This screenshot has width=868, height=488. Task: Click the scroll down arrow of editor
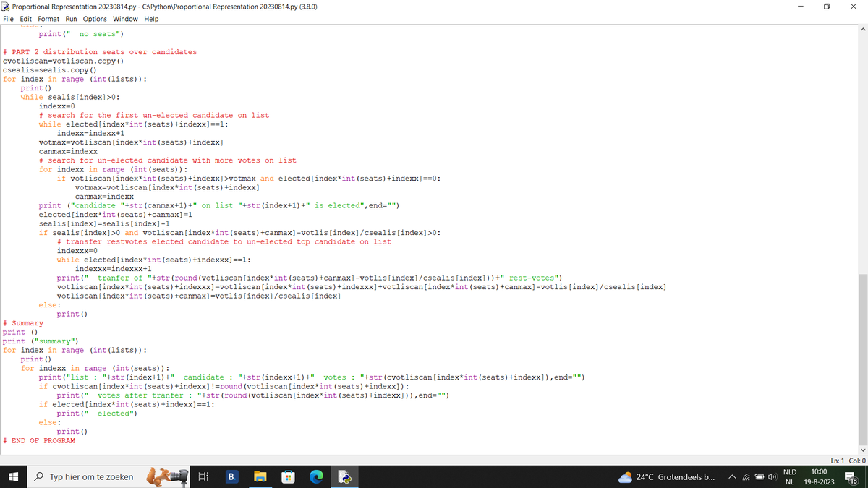(x=861, y=450)
